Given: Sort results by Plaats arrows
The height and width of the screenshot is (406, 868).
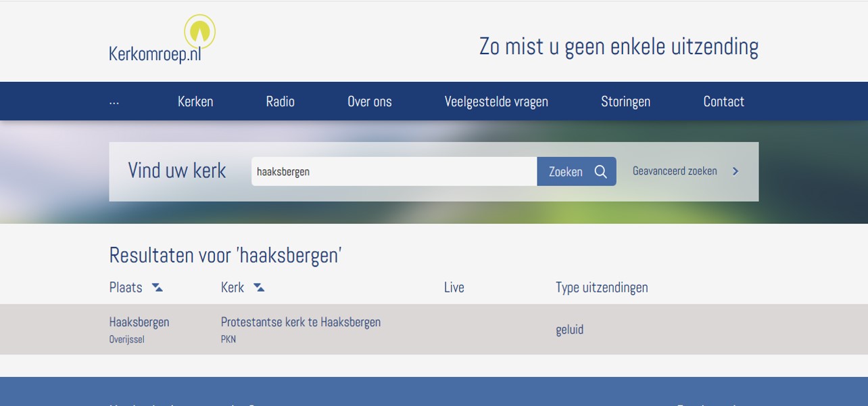Looking at the screenshot, I should click(x=158, y=288).
